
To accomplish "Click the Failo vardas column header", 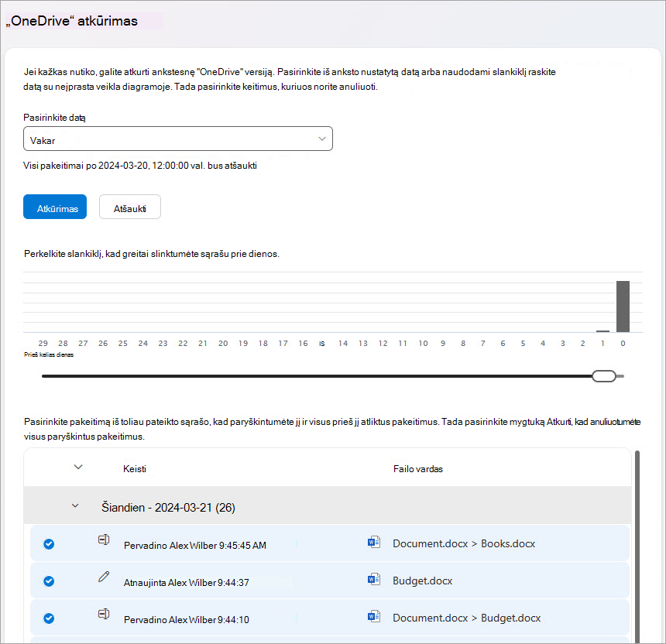I will point(418,468).
